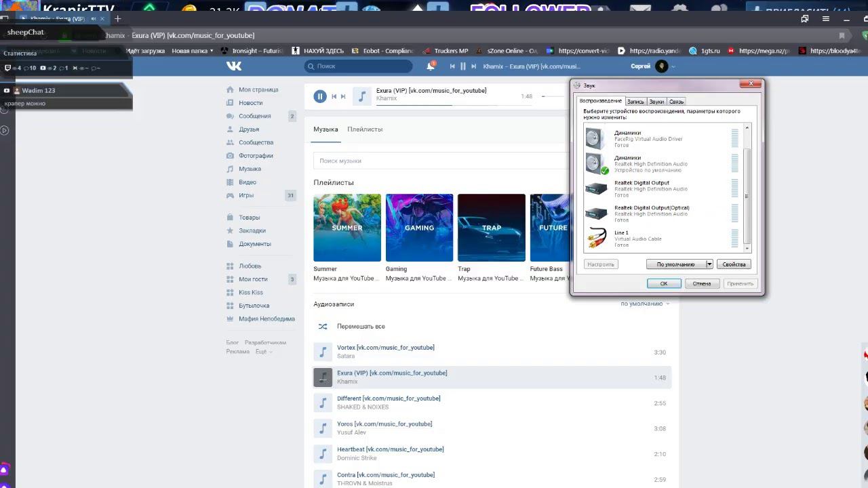Screen dimensions: 868x488
Task: Open Свойства for selected device
Action: (734, 264)
